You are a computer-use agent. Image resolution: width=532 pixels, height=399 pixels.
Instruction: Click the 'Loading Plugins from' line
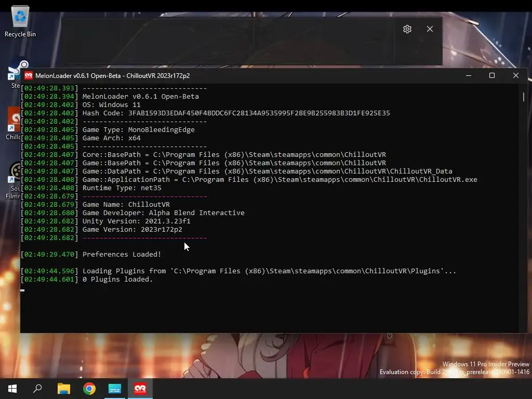click(x=270, y=271)
